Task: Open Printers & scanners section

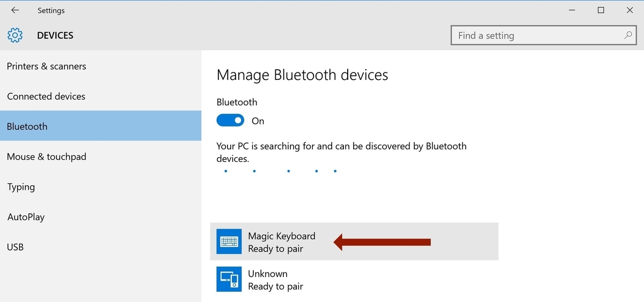Action: pos(100,66)
